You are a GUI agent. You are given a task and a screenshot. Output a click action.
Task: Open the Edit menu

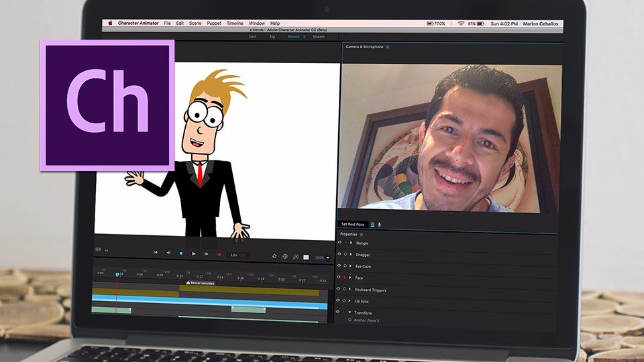click(180, 23)
